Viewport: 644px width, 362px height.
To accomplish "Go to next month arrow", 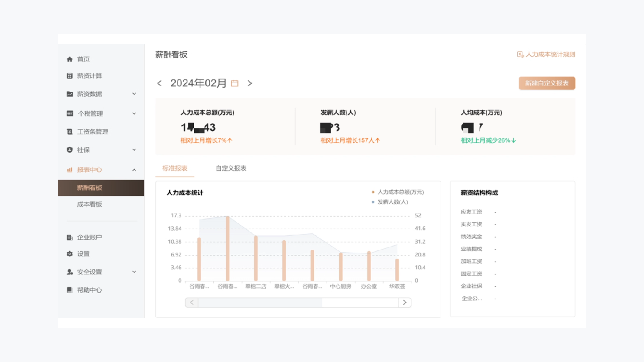I will pyautogui.click(x=250, y=83).
